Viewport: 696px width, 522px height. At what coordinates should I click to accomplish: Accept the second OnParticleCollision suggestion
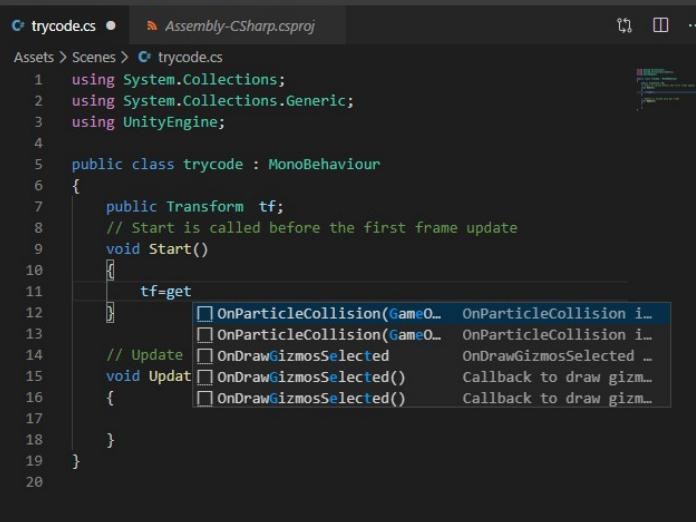pyautogui.click(x=330, y=335)
